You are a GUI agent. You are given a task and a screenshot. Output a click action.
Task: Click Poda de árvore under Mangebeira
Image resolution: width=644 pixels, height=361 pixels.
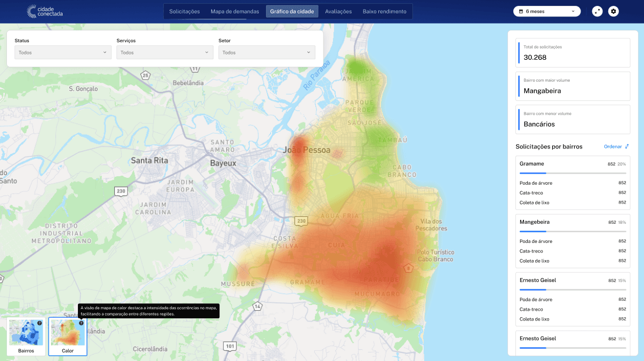536,241
